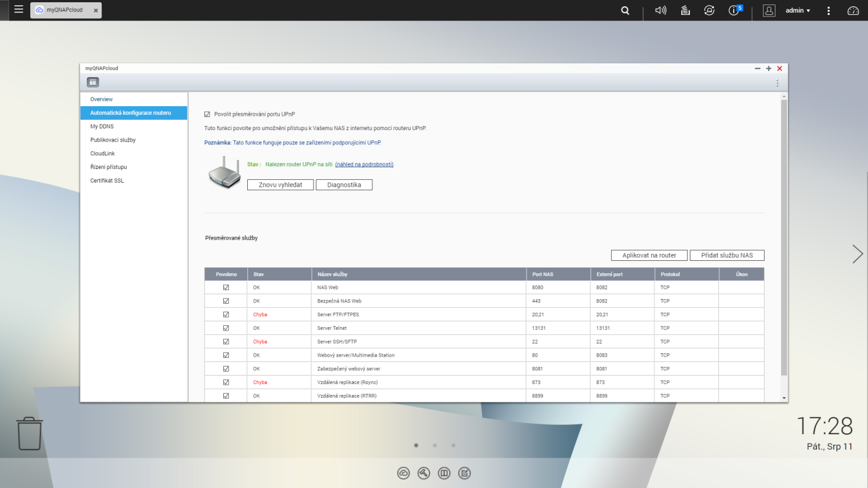Click the Diagnostika button
868x488 pixels.
pos(344,185)
